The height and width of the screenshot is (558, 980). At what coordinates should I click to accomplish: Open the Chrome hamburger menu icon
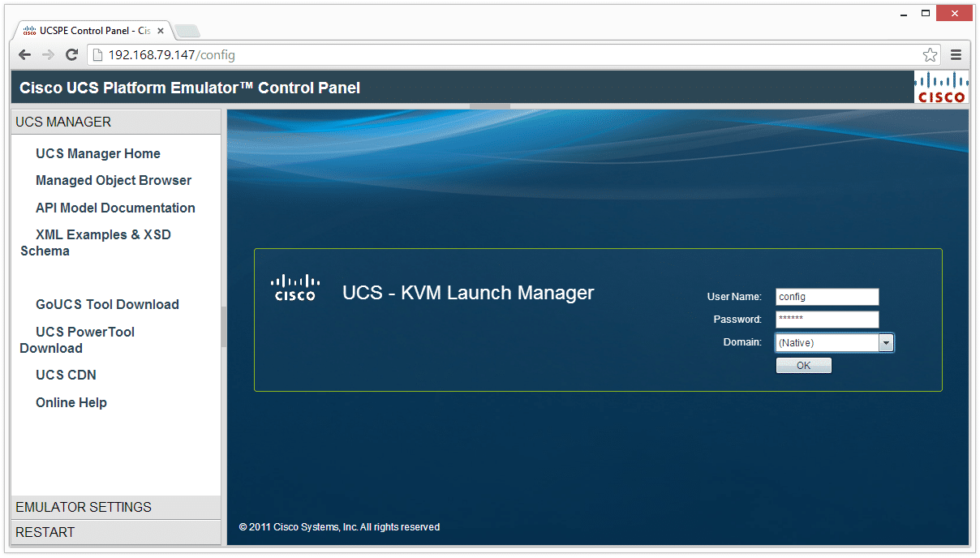[x=956, y=55]
